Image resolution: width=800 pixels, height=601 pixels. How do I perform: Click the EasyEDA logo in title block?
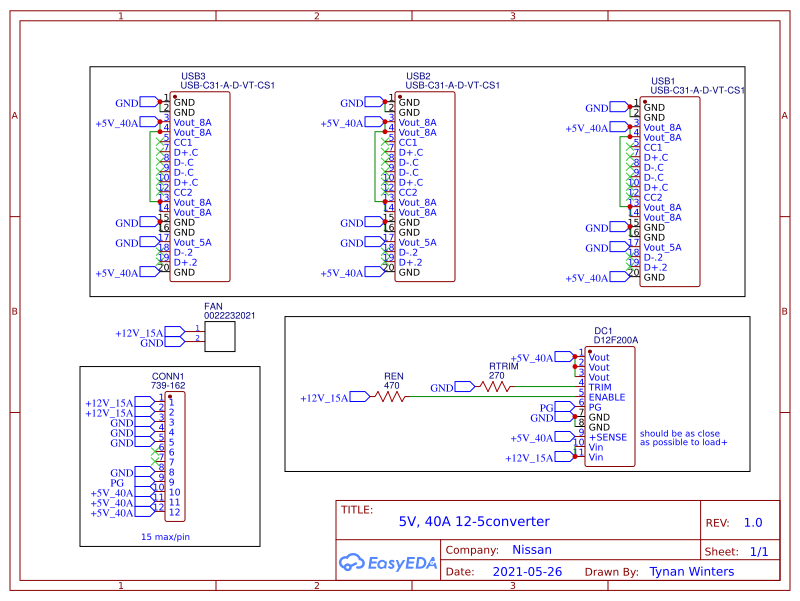coord(388,562)
